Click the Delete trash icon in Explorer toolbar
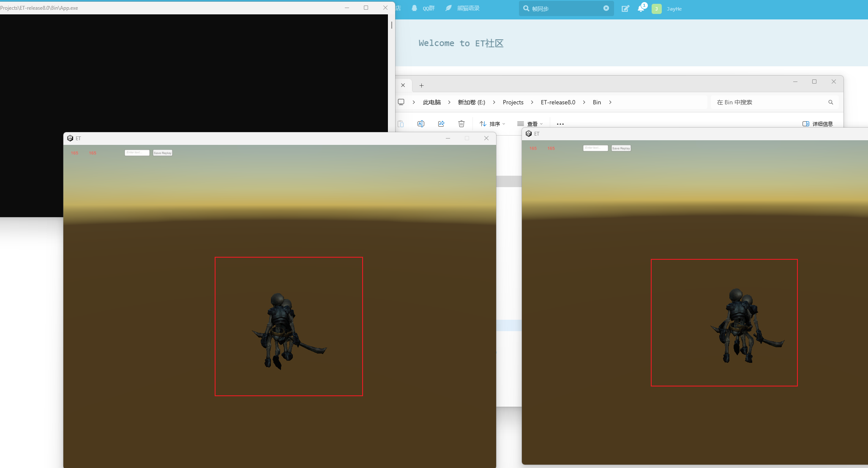The image size is (868, 468). coord(461,124)
